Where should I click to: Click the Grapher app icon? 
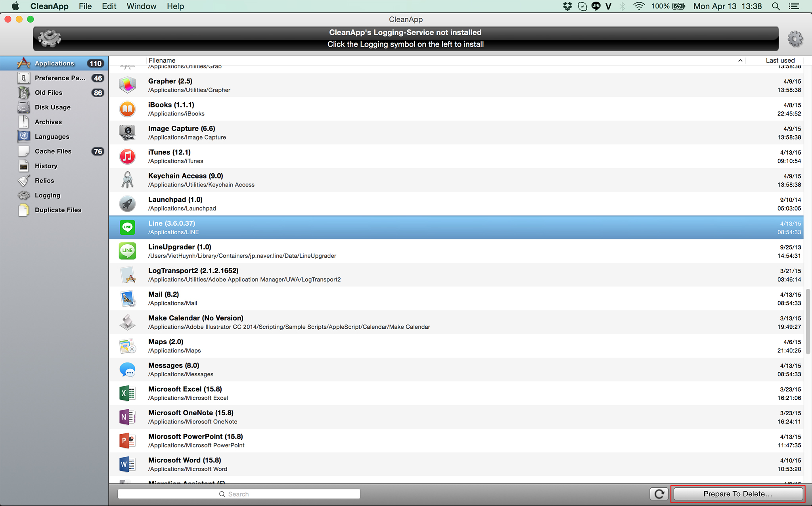click(x=127, y=85)
